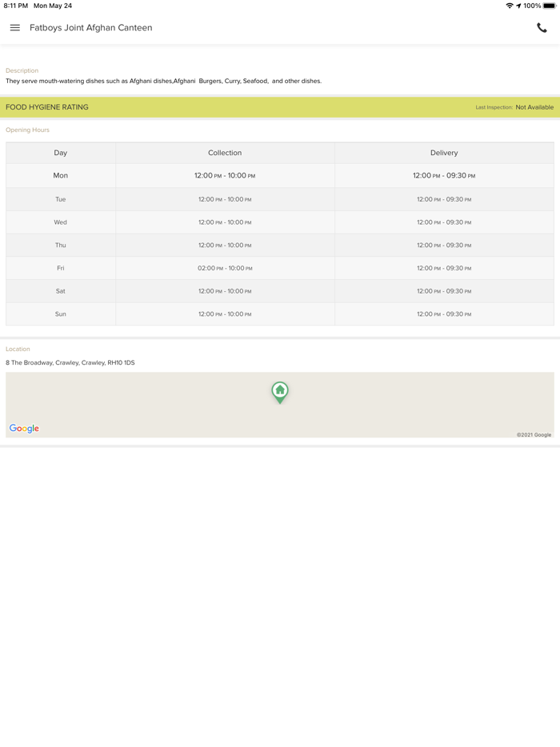Tap the battery indicator
Viewport: 560px width, 747px height.
[x=549, y=6]
